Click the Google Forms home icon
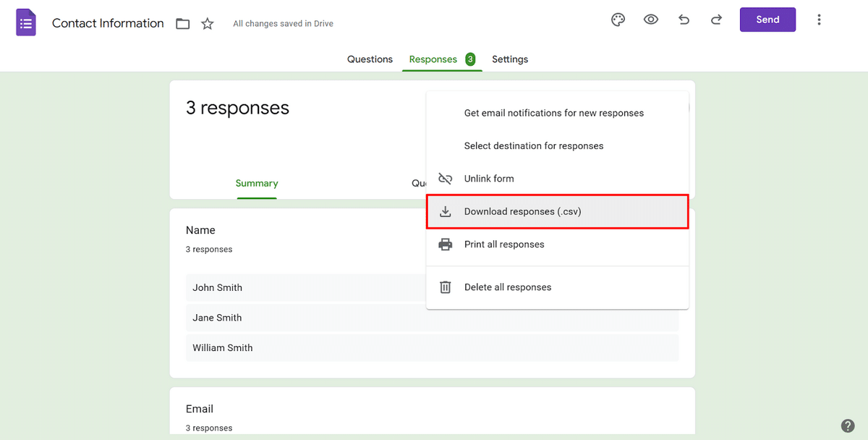The image size is (868, 440). pyautogui.click(x=26, y=22)
